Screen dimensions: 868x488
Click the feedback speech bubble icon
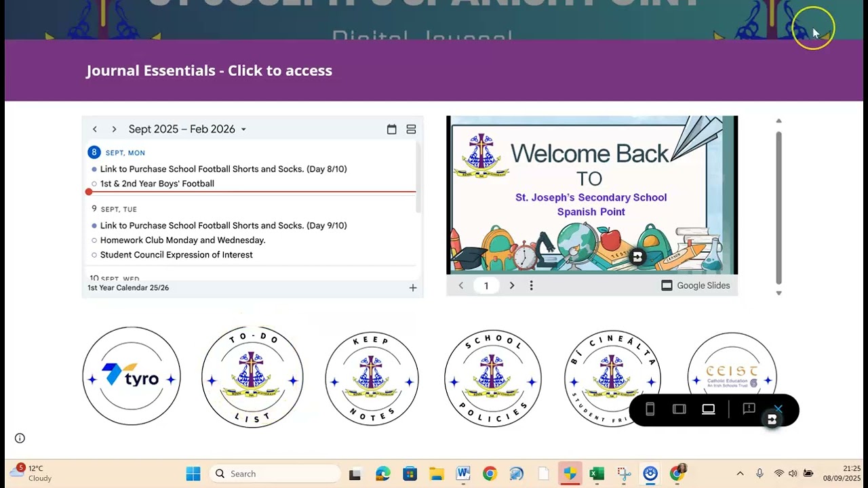click(x=749, y=409)
